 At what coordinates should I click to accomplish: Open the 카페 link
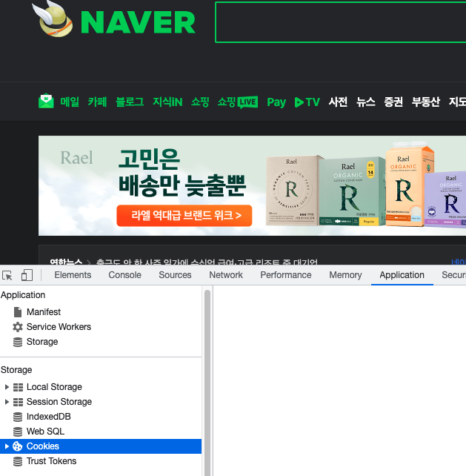click(97, 102)
